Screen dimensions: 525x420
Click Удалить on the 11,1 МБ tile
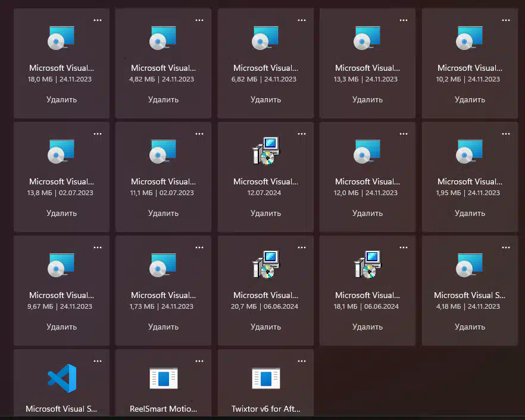(163, 214)
